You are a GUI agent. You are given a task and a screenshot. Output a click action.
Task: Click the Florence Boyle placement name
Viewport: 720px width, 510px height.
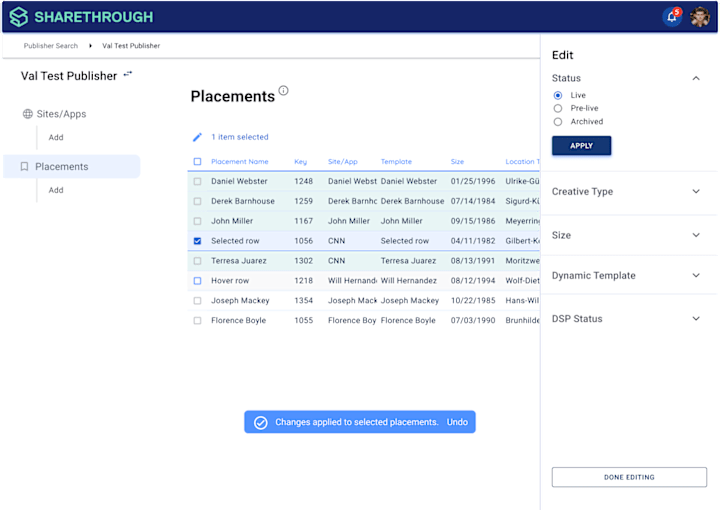238,320
